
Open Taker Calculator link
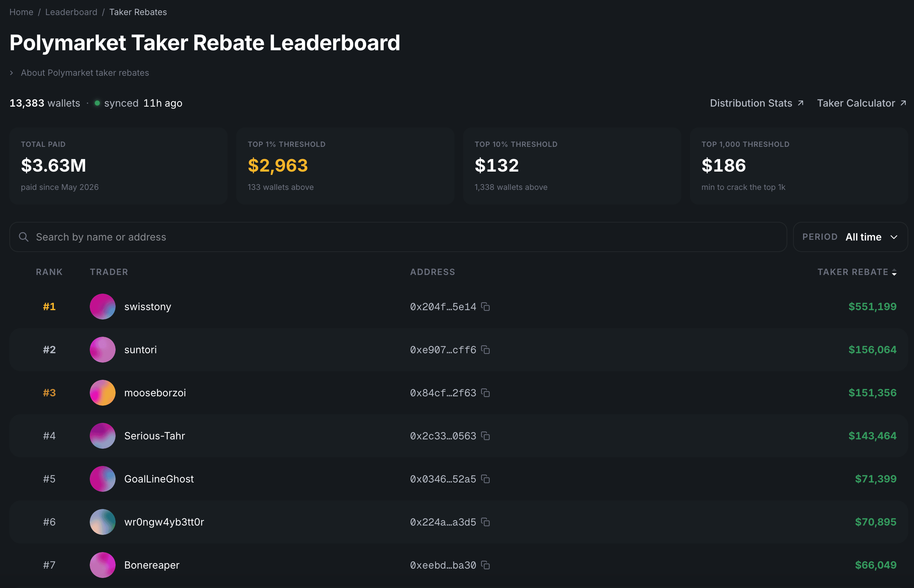coord(862,103)
